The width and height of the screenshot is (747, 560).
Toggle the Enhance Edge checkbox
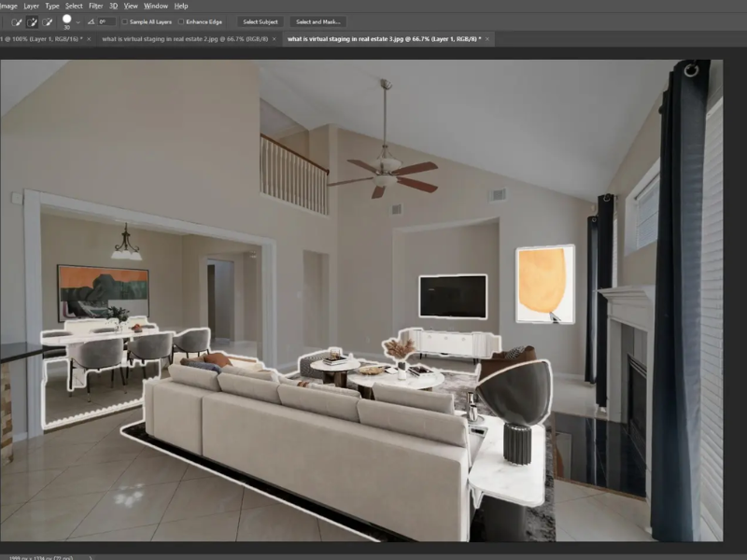pos(181,21)
